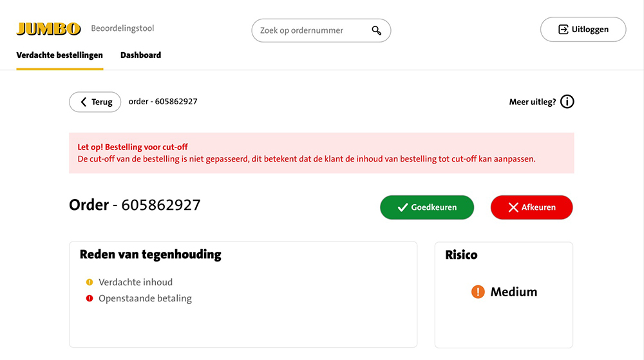Click the back chevron icon

(x=83, y=102)
